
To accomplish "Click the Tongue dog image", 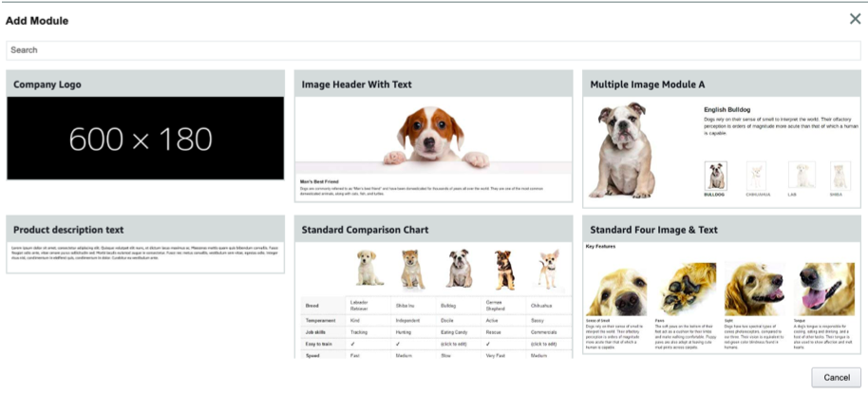I will click(x=825, y=289).
